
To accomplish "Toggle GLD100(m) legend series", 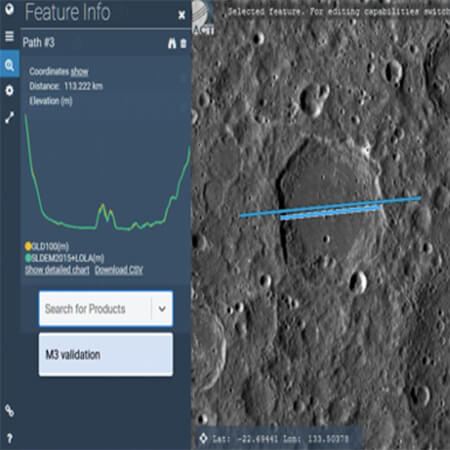I will [47, 246].
